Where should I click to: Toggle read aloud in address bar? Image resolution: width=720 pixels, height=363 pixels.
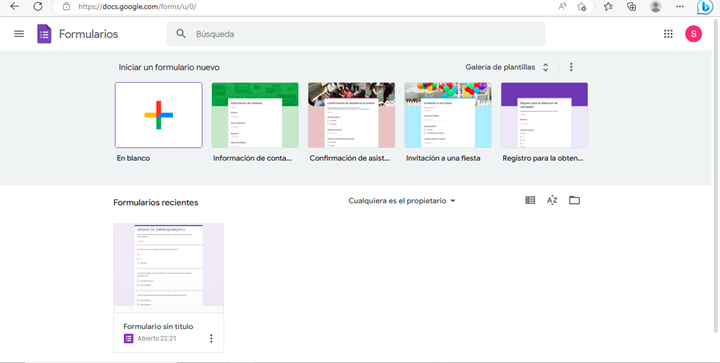(x=562, y=6)
